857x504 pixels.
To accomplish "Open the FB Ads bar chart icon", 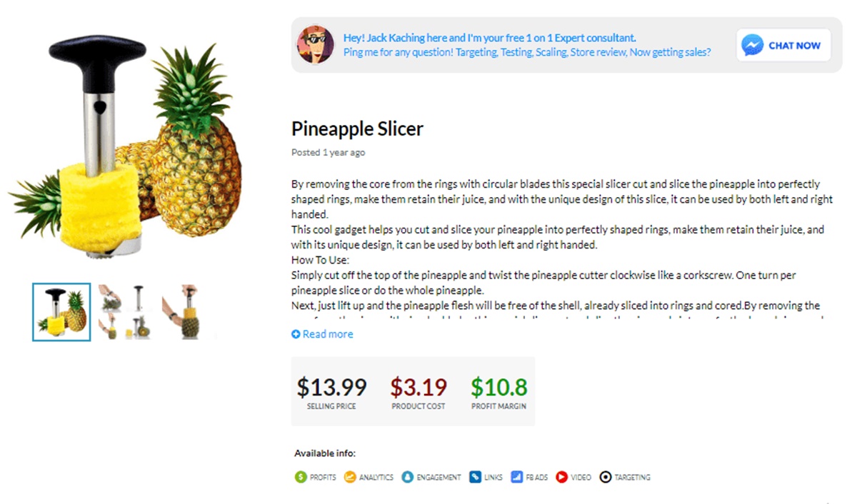I will pos(517,477).
